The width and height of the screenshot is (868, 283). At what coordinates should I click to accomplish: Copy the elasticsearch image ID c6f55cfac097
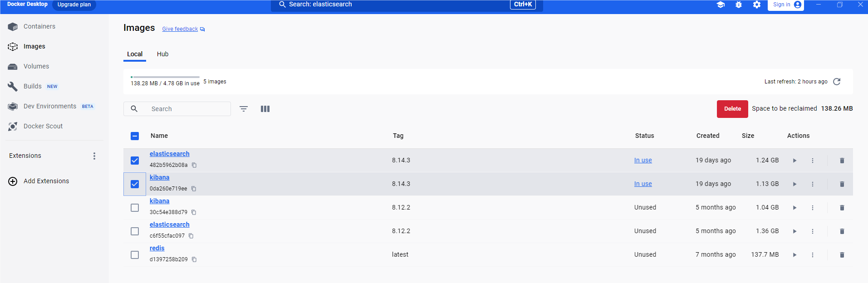tap(191, 236)
